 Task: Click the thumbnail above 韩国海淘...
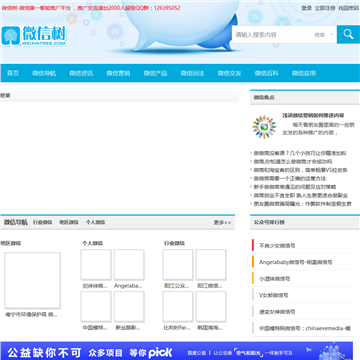(x=211, y=307)
